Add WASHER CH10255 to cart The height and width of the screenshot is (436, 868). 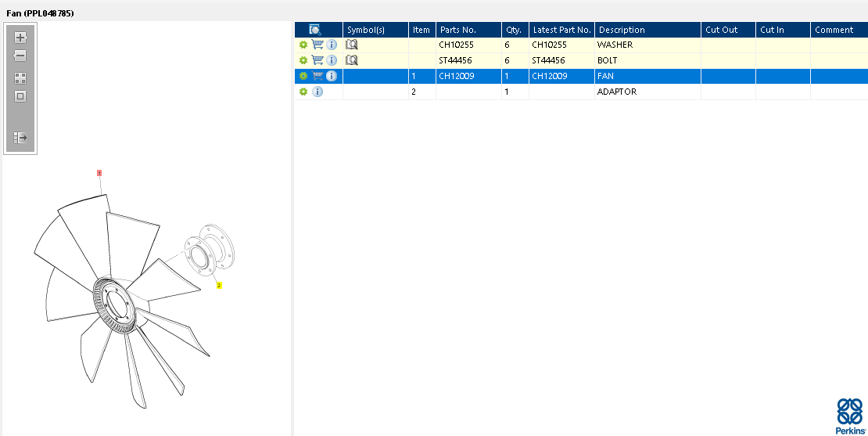tap(317, 45)
